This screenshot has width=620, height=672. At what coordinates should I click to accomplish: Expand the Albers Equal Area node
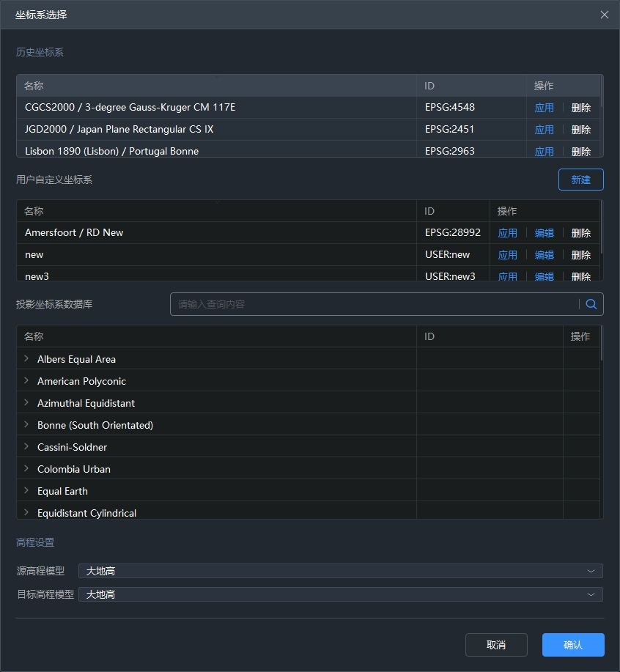pyautogui.click(x=26, y=359)
